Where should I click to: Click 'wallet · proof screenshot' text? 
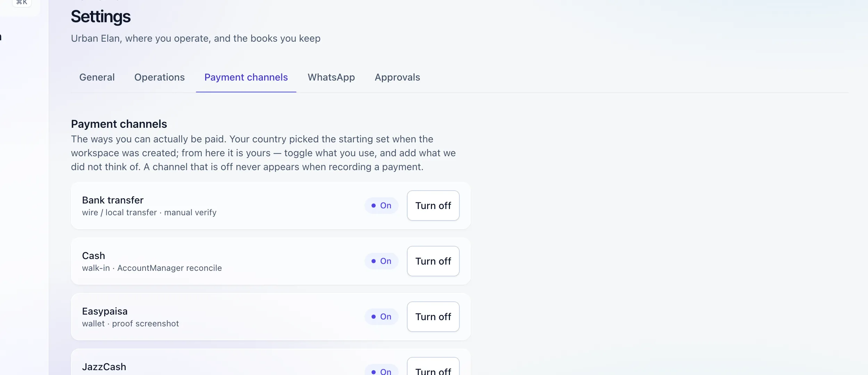(130, 324)
